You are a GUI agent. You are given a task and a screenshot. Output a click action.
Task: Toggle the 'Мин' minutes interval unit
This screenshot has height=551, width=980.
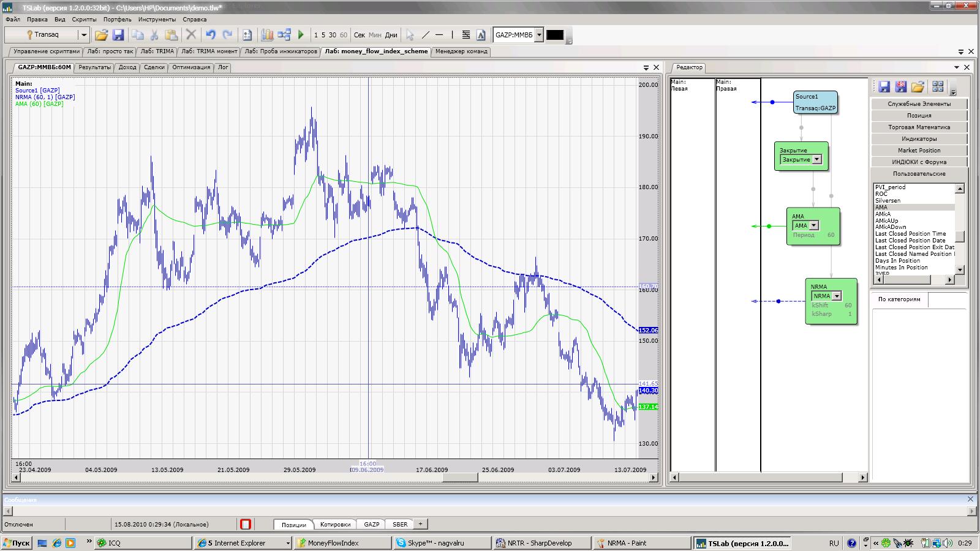[375, 35]
